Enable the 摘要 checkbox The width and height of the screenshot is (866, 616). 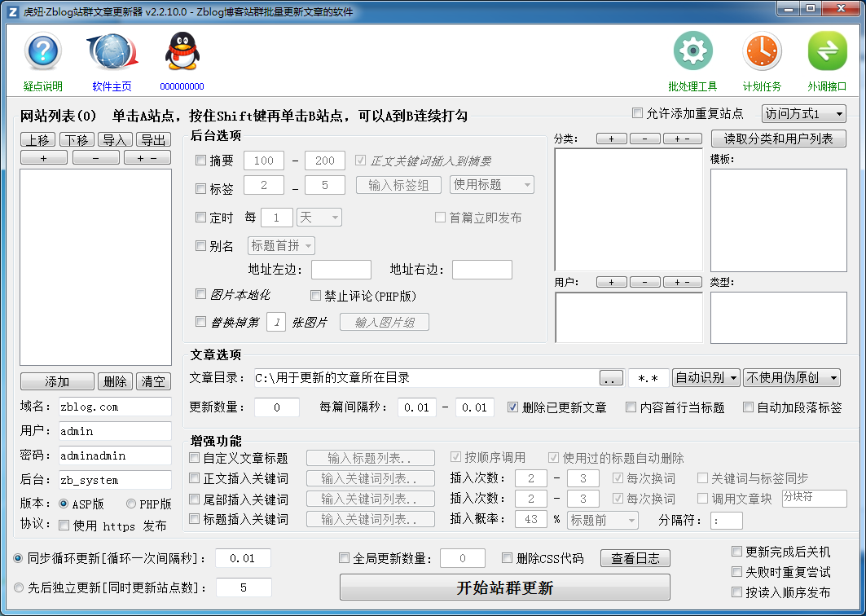pyautogui.click(x=201, y=161)
